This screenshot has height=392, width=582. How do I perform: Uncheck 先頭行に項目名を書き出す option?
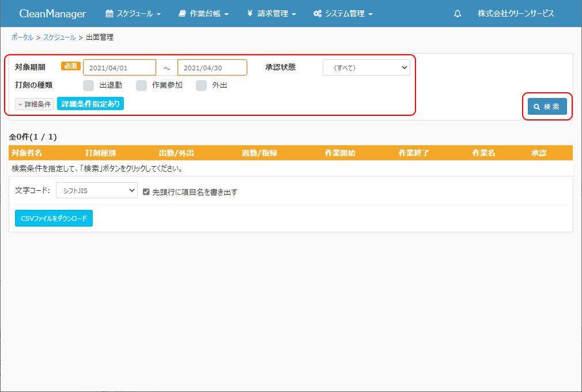point(146,192)
